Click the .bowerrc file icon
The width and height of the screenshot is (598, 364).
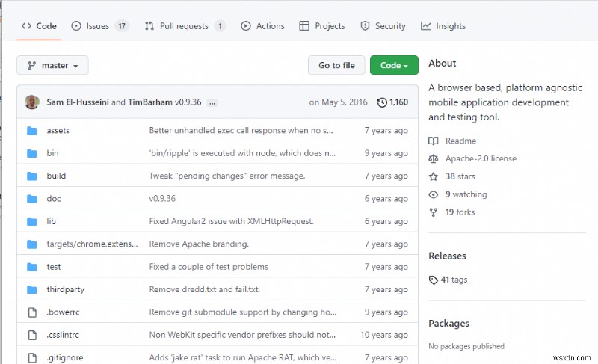tap(32, 312)
